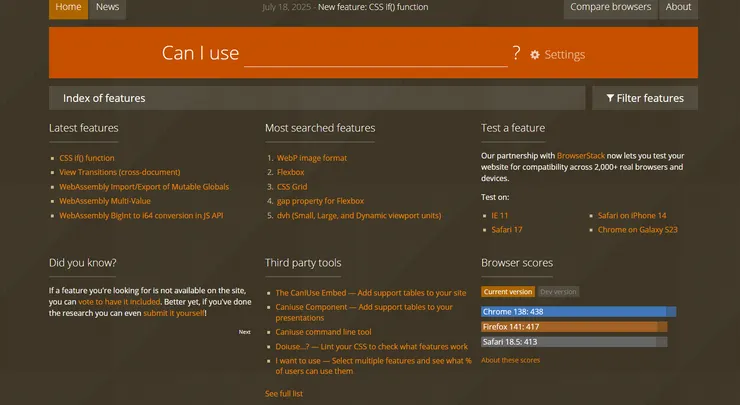740x405 pixels.
Task: Expand the Index of features panel
Action: pyautogui.click(x=316, y=98)
